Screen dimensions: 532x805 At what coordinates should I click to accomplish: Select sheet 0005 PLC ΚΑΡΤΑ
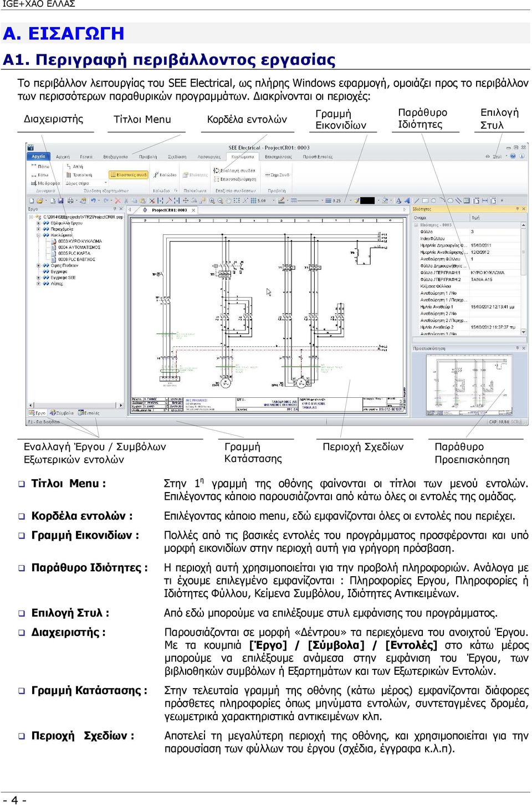tap(71, 253)
